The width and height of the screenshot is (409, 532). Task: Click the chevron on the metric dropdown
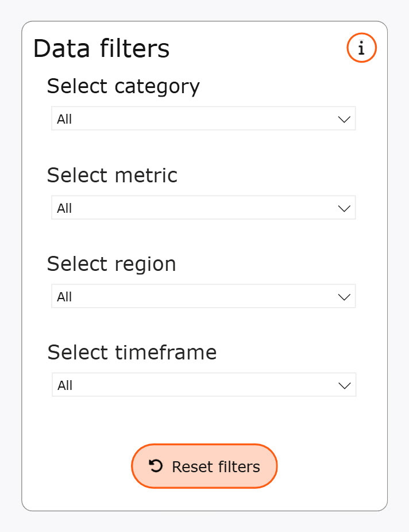click(344, 208)
